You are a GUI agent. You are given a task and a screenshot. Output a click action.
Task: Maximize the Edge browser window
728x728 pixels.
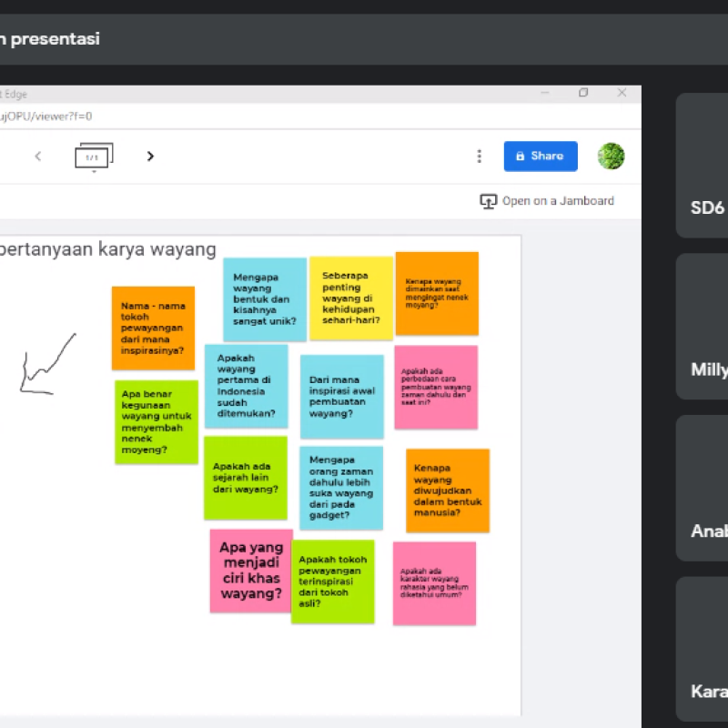point(583,93)
